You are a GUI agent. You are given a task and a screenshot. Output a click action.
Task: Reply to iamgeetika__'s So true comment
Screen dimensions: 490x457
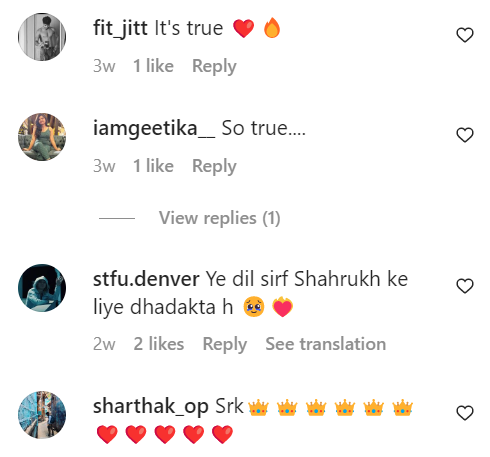[214, 166]
